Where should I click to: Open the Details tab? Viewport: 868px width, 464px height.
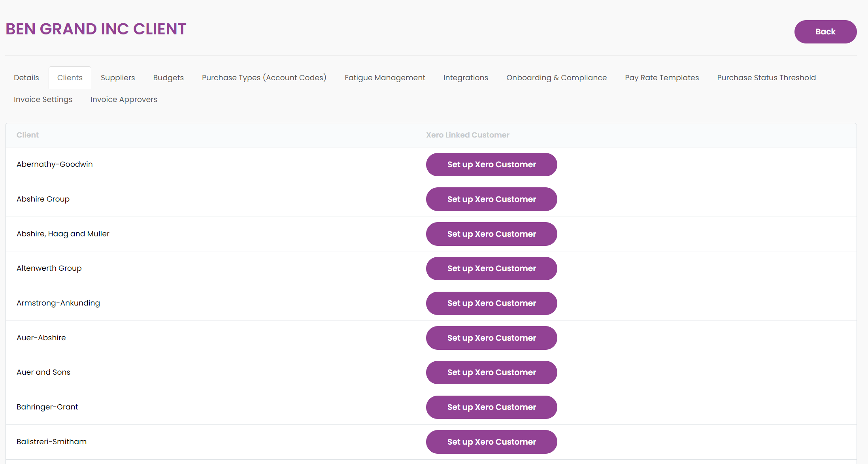(26, 77)
